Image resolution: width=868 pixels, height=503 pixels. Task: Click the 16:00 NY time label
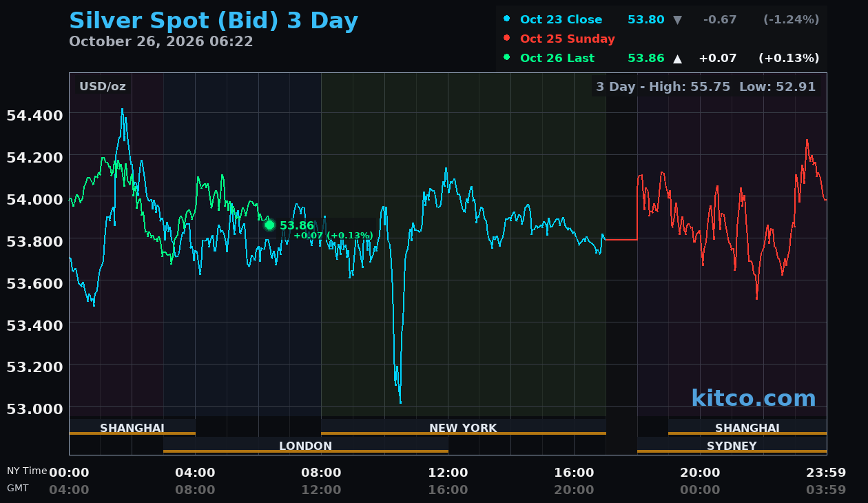coord(574,473)
